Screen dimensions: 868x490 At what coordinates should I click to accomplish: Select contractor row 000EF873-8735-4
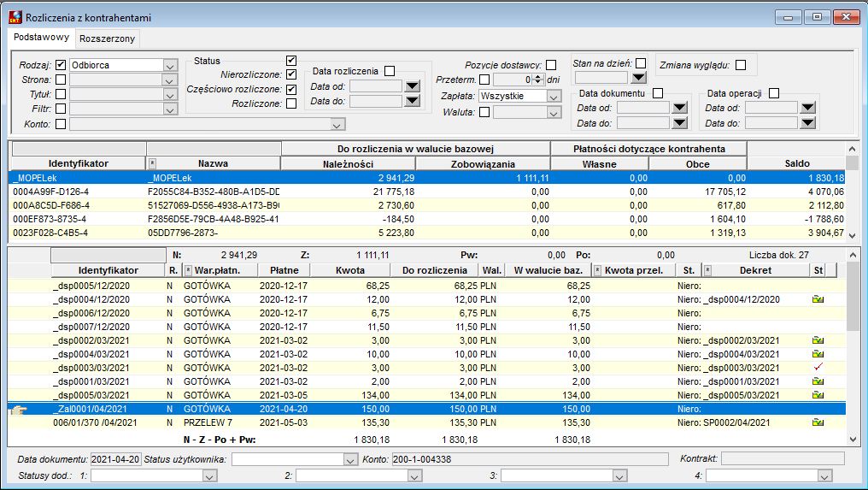coord(427,219)
